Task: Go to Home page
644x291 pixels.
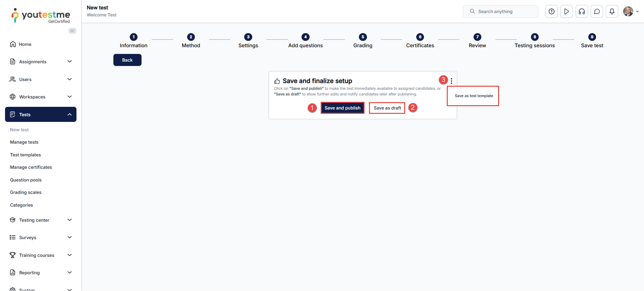Action: [x=25, y=44]
